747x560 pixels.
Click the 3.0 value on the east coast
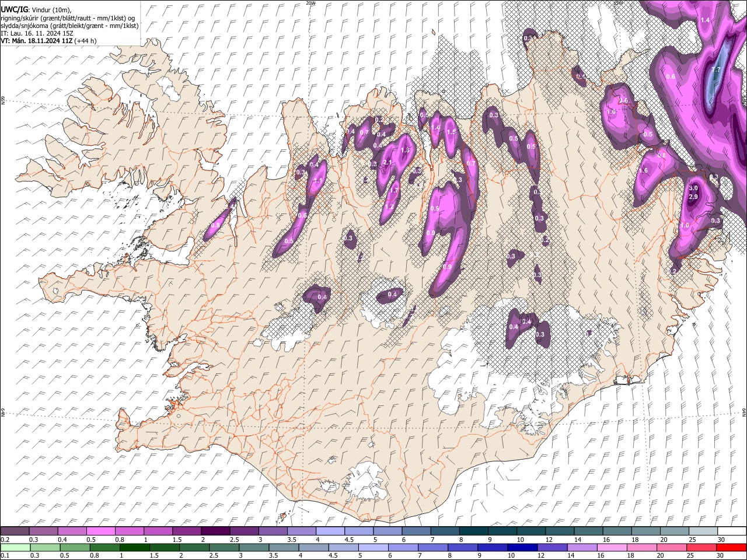(693, 188)
